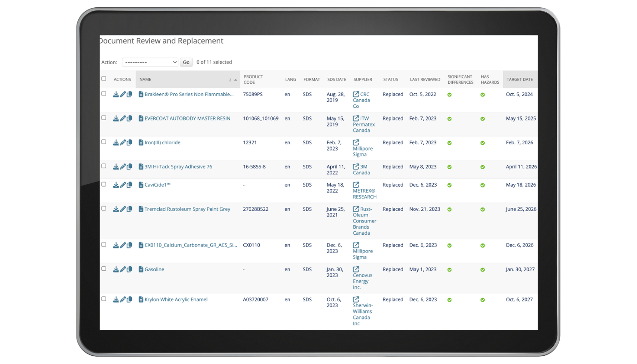Image resolution: width=637 pixels, height=364 pixels.
Task: Click the edit pencil for CaviCide1
Action: 123,185
